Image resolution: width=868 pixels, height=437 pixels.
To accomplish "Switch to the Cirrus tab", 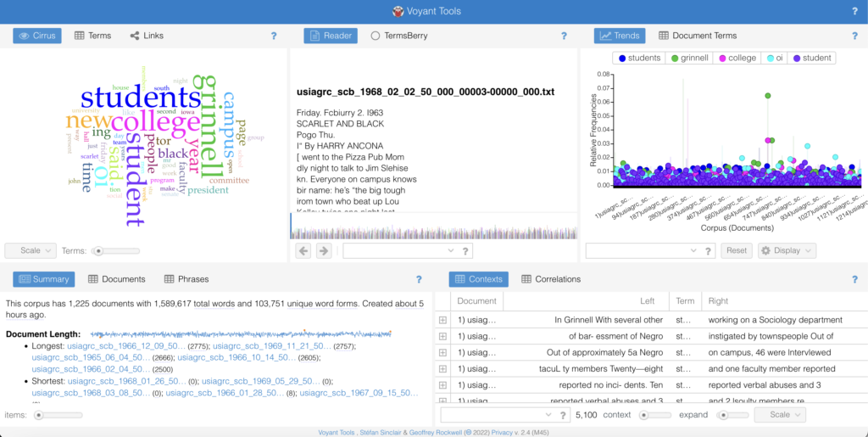I will click(x=37, y=36).
